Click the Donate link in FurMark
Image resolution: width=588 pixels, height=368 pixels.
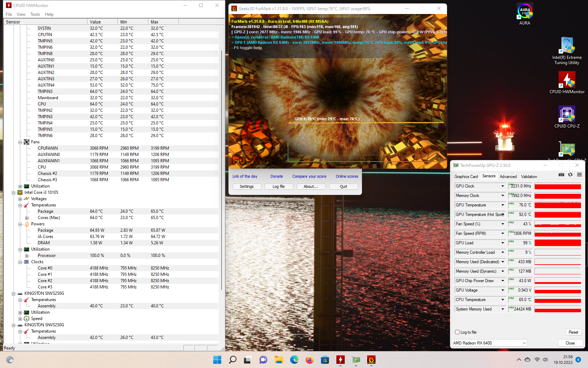(x=276, y=176)
